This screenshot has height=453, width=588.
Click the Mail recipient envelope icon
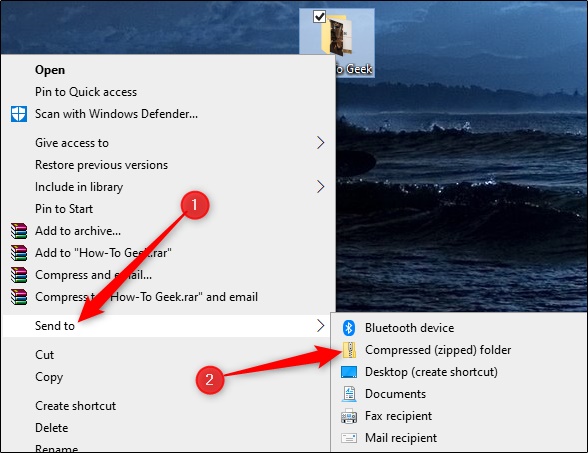349,438
